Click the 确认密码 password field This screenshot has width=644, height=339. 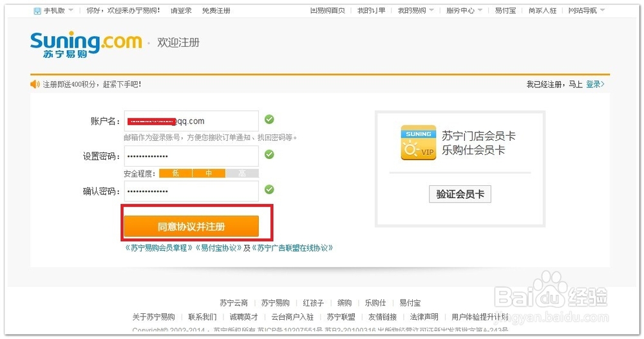tap(191, 191)
